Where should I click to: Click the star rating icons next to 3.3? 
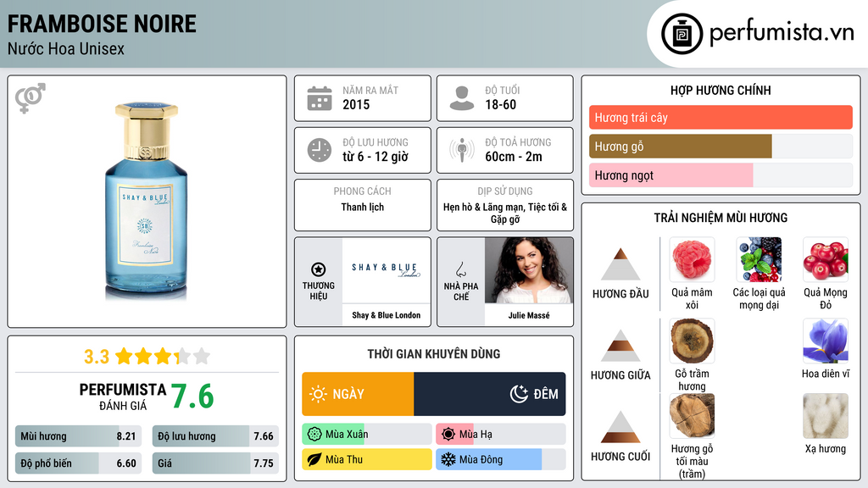163,357
